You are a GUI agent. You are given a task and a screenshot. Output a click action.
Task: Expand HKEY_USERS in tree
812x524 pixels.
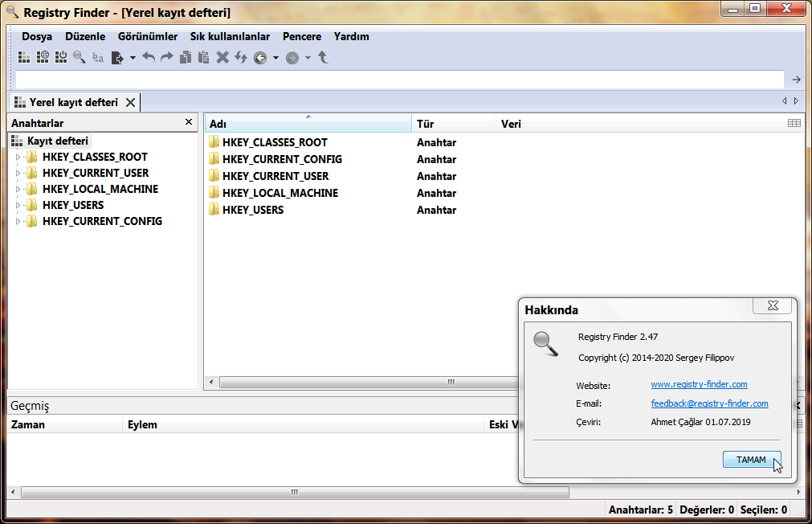coord(18,205)
